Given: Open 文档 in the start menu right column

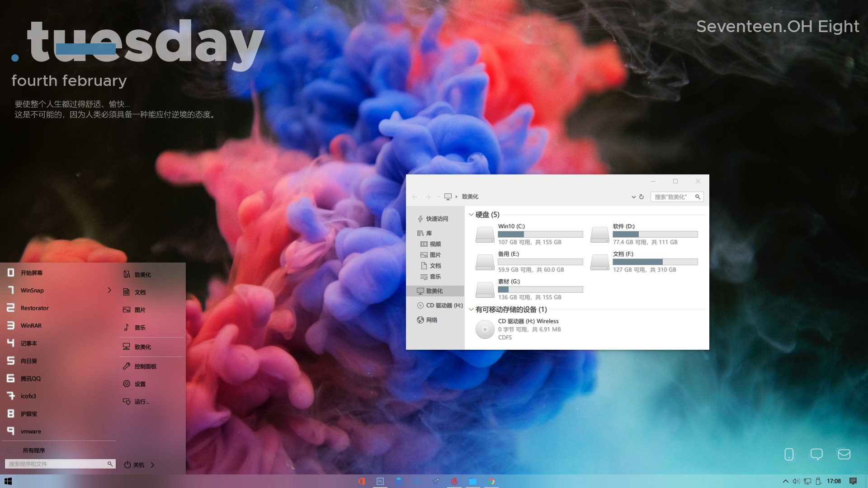Looking at the screenshot, I should click(151, 292).
